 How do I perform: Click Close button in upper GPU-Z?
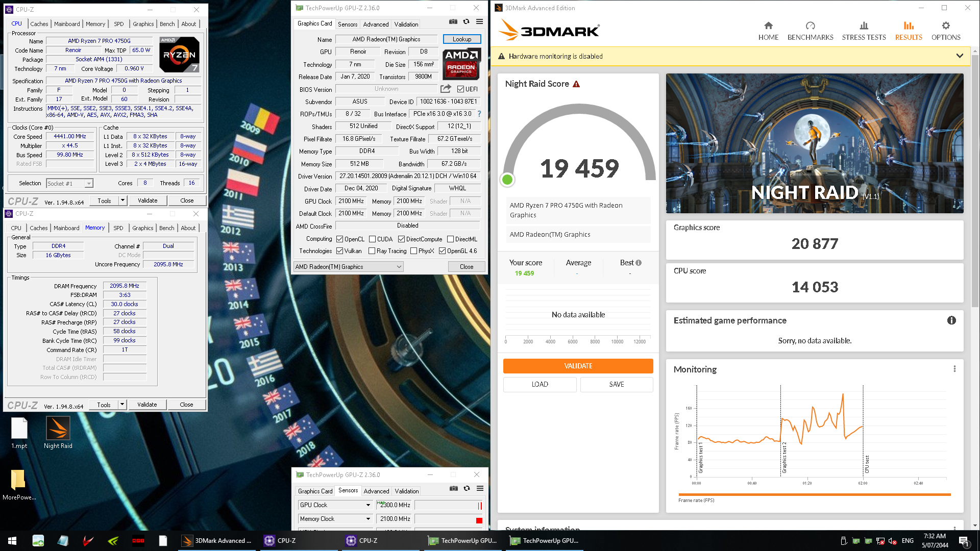click(x=467, y=267)
